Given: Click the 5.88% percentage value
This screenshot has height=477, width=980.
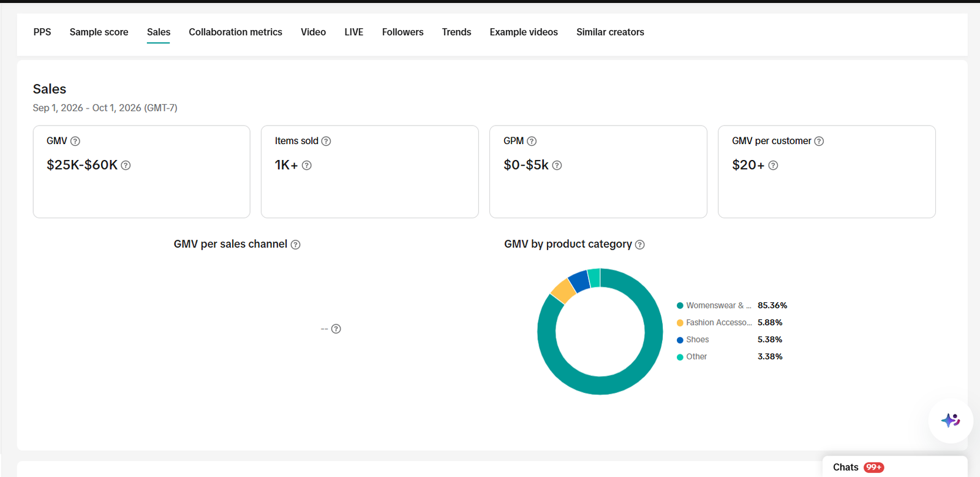Looking at the screenshot, I should coord(770,322).
